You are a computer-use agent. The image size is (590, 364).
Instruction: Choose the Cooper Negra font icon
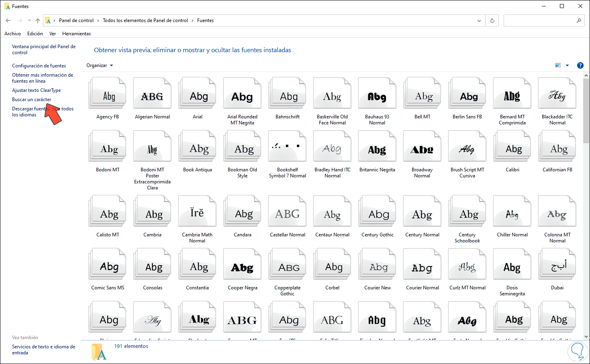coord(242,264)
